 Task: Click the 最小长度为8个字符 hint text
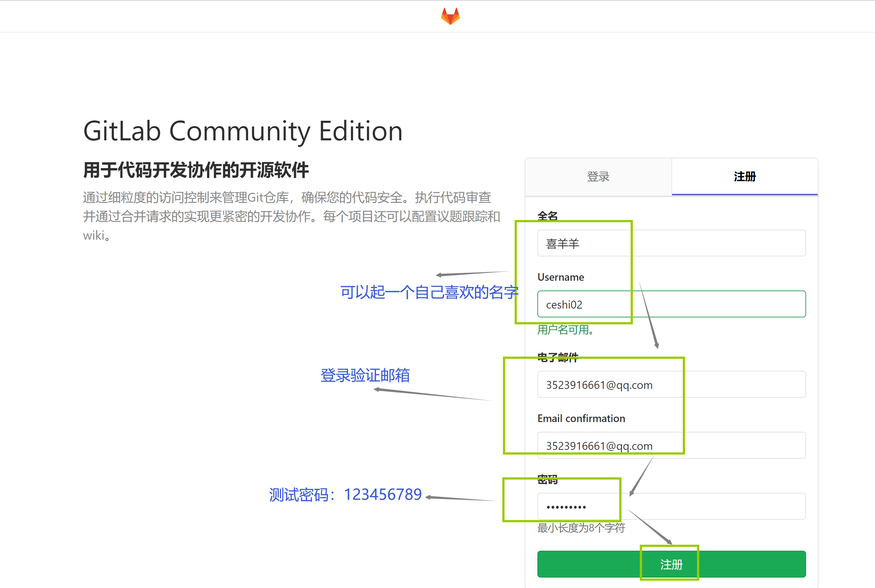[x=581, y=528]
